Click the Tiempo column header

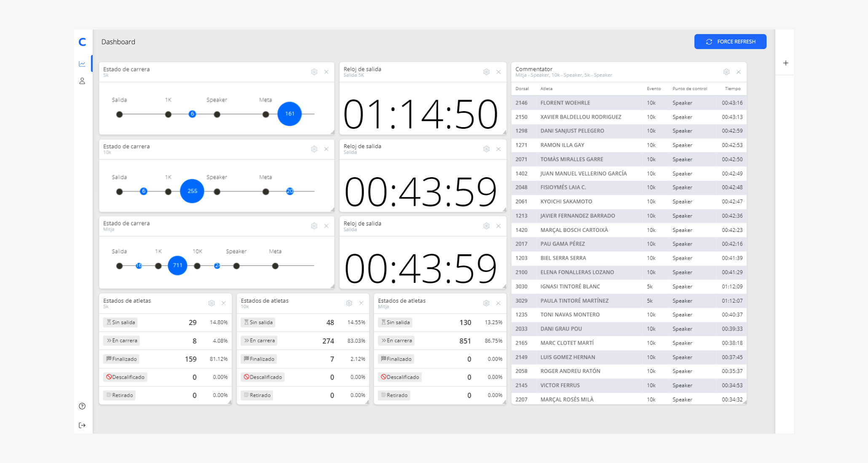(732, 88)
